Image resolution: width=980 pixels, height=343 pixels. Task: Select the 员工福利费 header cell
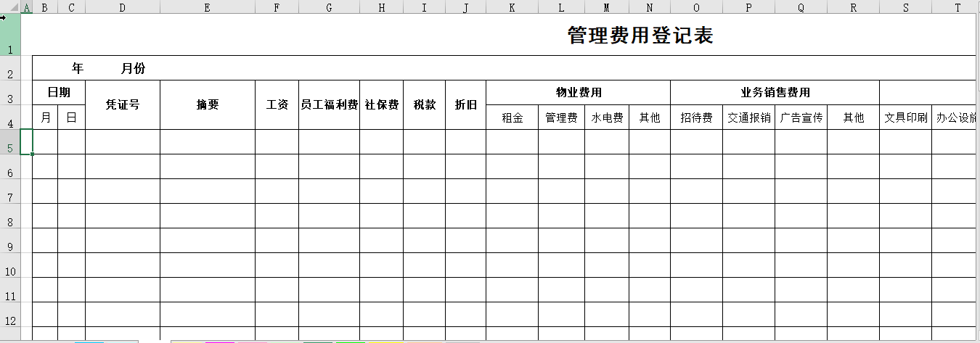coord(329,104)
